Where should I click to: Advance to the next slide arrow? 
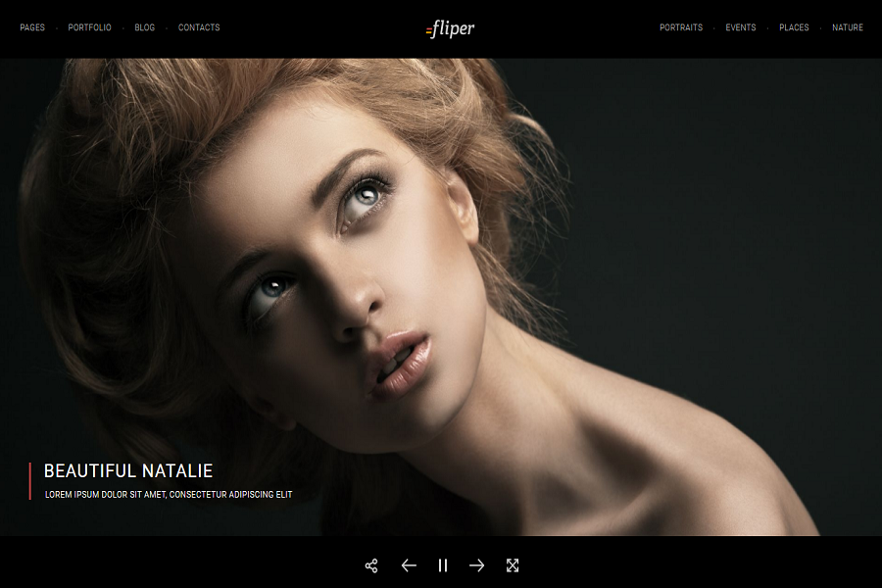click(x=476, y=565)
